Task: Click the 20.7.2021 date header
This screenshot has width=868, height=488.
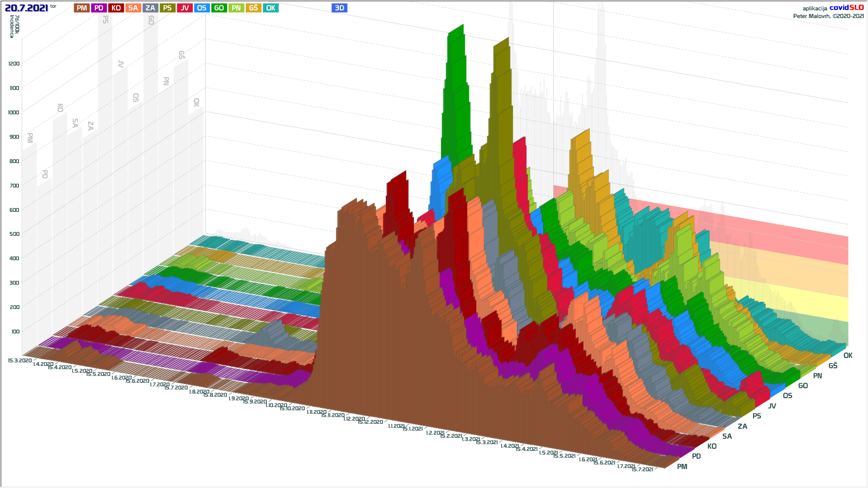Action: tap(26, 8)
